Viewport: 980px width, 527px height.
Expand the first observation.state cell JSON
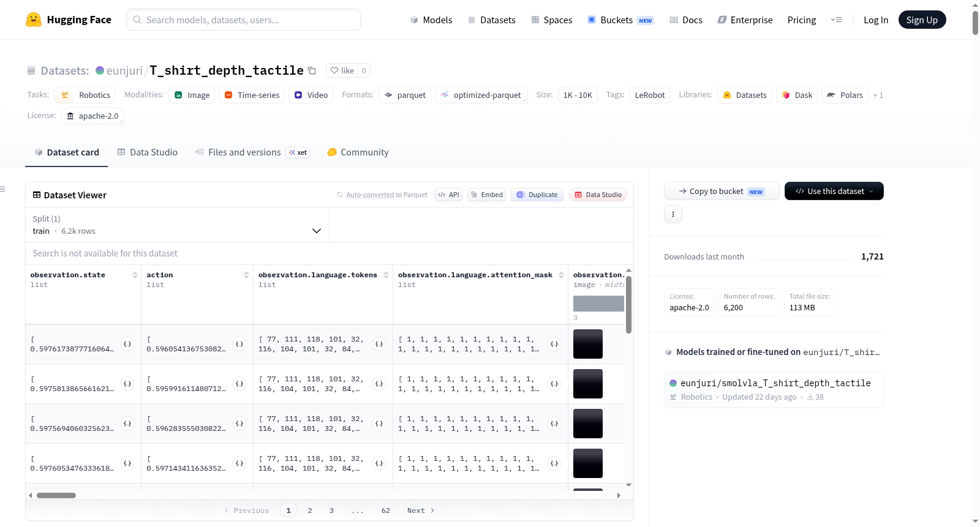coord(127,344)
